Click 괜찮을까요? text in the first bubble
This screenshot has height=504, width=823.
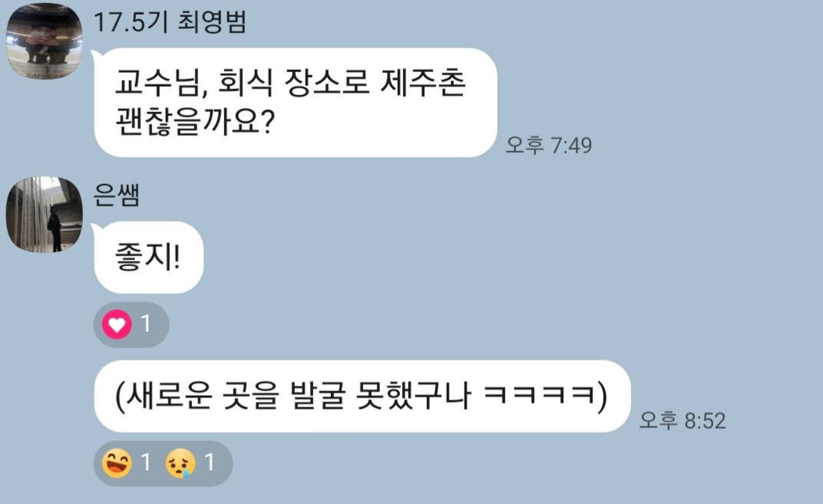coord(195,122)
